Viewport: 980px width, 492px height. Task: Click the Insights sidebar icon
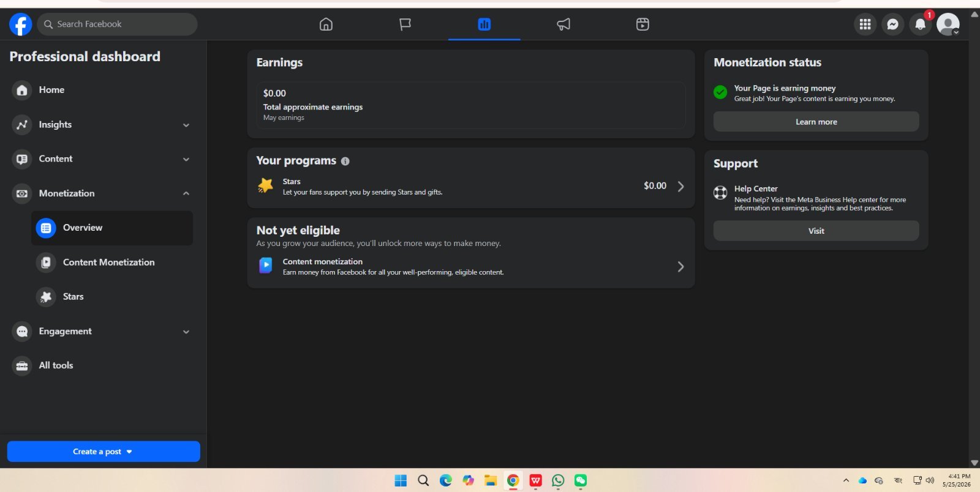22,125
